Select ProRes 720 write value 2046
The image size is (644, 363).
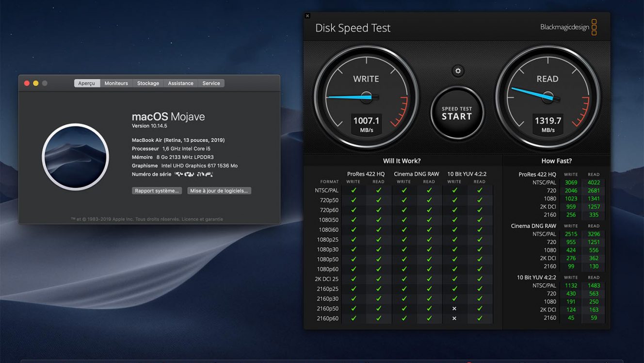click(571, 191)
